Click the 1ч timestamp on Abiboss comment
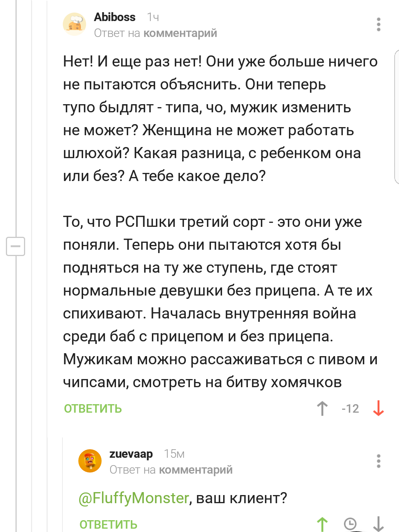The height and width of the screenshot is (532, 399). (x=153, y=17)
